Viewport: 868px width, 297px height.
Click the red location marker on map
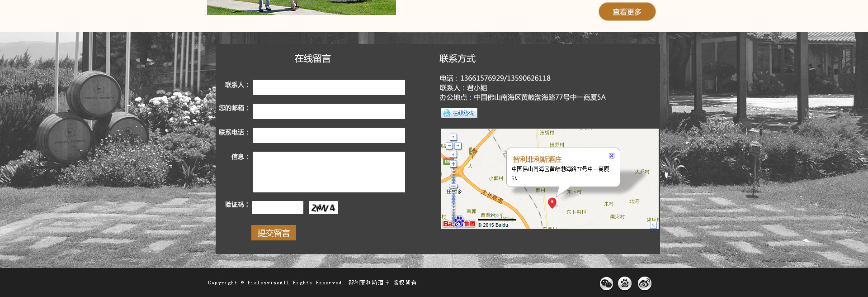pos(552,202)
